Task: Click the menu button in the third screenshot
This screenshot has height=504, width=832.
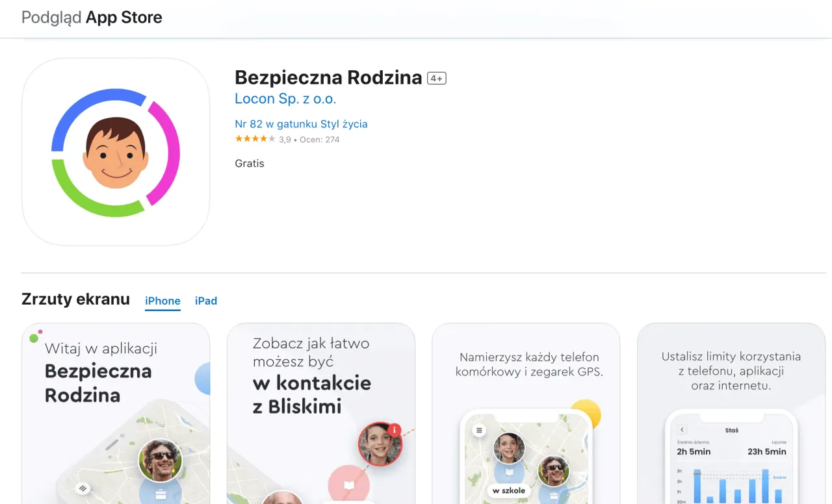Action: [x=480, y=430]
